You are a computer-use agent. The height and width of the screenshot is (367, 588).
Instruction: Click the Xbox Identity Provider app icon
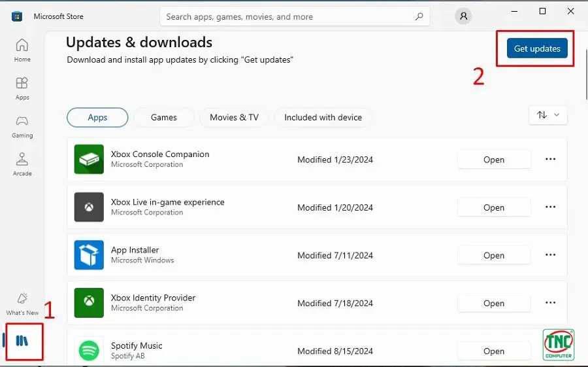89,303
